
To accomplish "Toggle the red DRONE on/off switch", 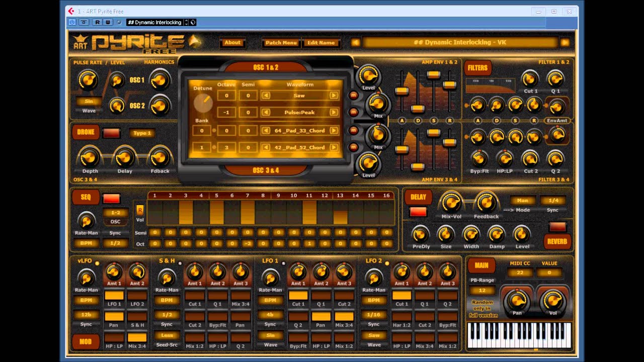I will [111, 133].
